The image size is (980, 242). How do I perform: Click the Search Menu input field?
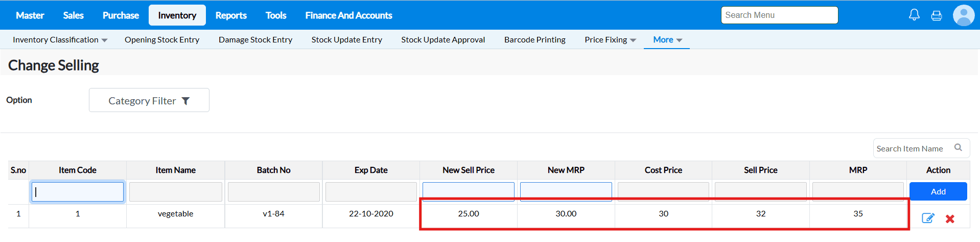779,15
